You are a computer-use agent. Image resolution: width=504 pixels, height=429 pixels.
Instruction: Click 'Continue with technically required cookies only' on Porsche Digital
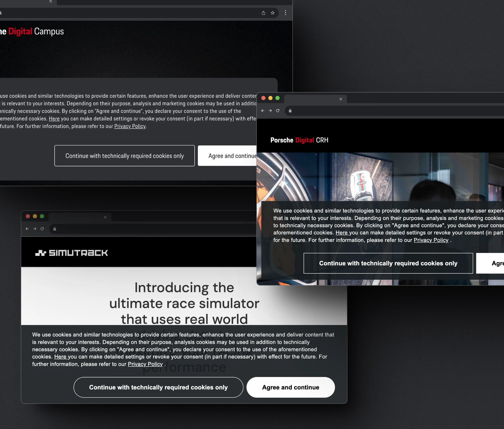pyautogui.click(x=388, y=263)
